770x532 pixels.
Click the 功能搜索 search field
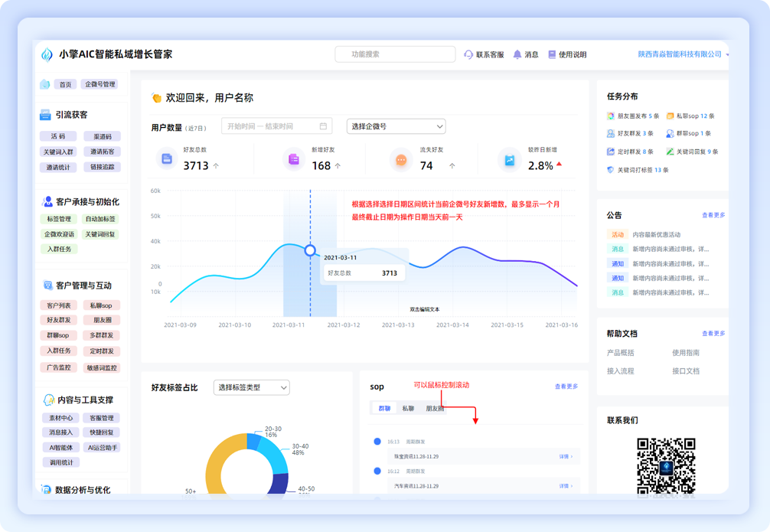394,54
